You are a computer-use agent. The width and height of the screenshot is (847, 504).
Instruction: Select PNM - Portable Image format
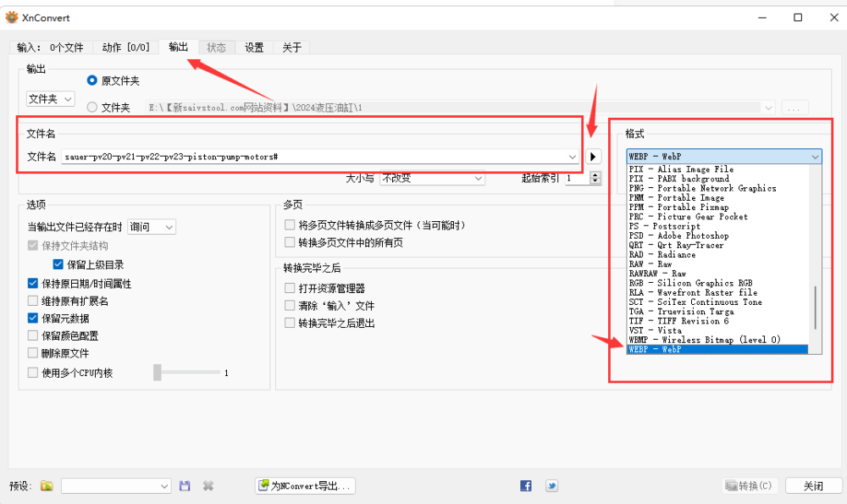(x=717, y=197)
